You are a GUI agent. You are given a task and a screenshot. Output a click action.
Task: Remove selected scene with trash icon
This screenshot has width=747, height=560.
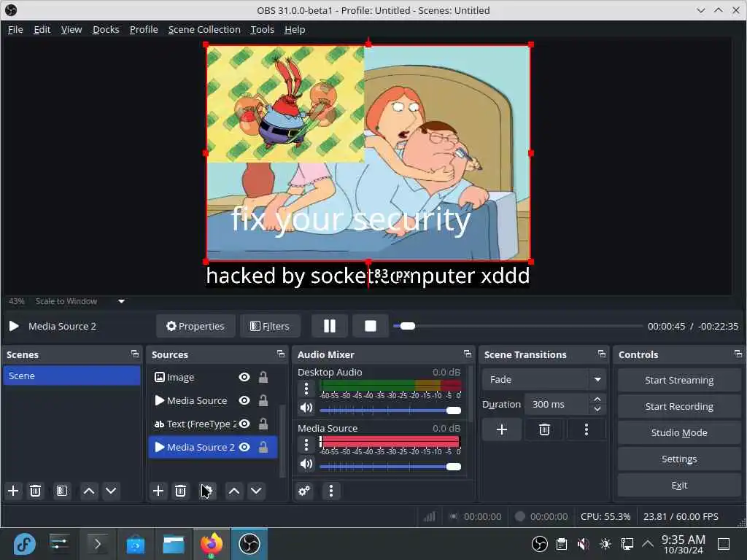(x=35, y=491)
